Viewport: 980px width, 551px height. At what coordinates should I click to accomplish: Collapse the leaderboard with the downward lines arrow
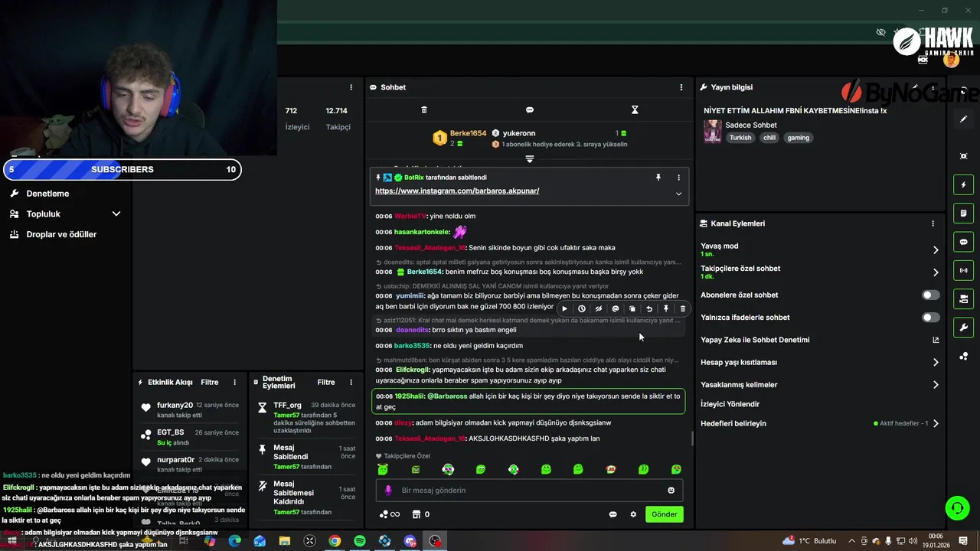[x=529, y=159]
